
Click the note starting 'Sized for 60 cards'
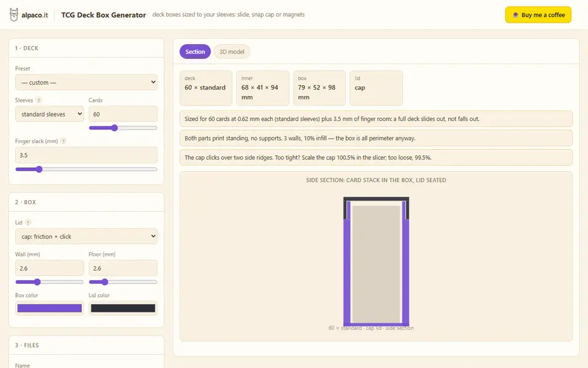[x=376, y=118]
